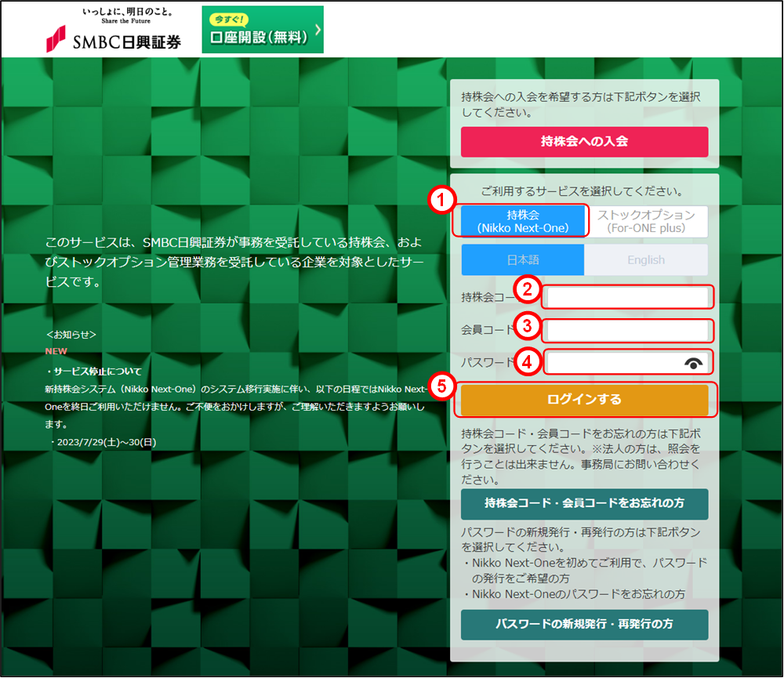Show password using the eye icon
Screen dimensions: 784x678
coord(694,362)
